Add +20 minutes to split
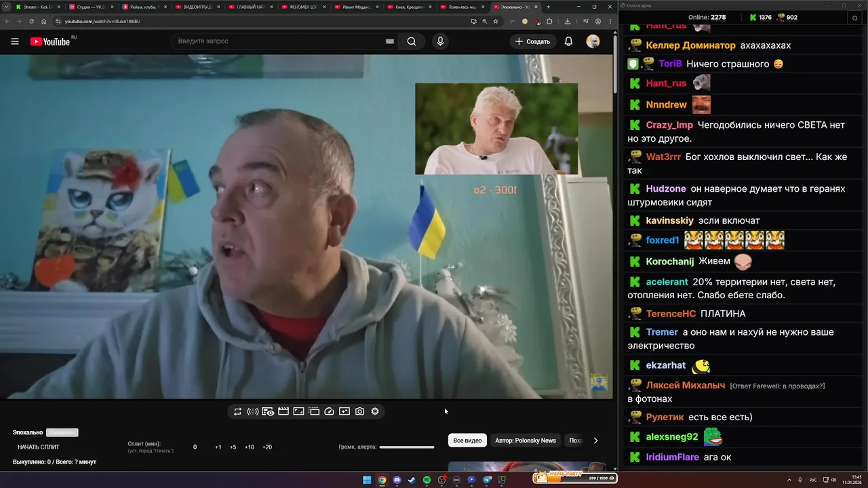Screen dimensions: 868x488 coord(267,447)
